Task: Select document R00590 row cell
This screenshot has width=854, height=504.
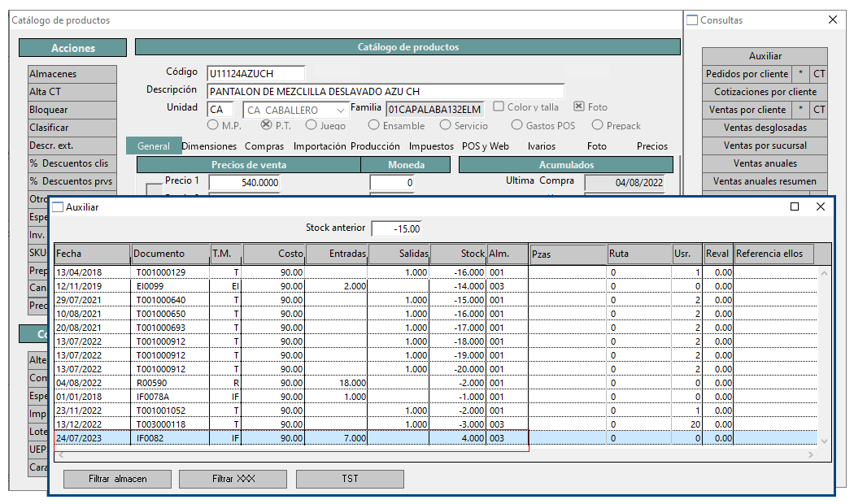Action: [x=170, y=383]
